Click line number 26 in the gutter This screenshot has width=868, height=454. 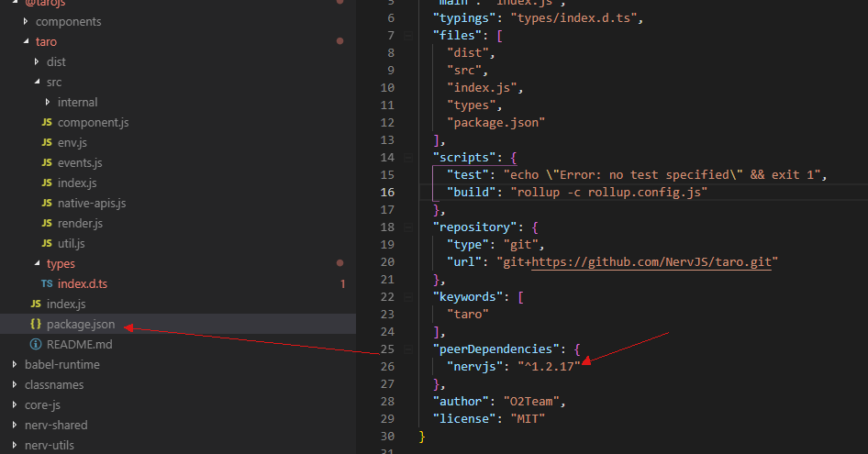(x=387, y=367)
